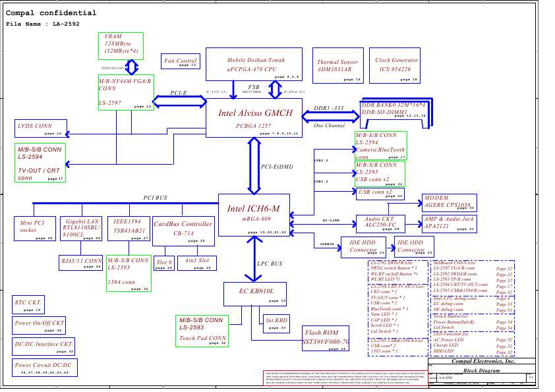Select the "Block Diagram" title cell
This screenshot has height=392, width=555.
point(482,370)
